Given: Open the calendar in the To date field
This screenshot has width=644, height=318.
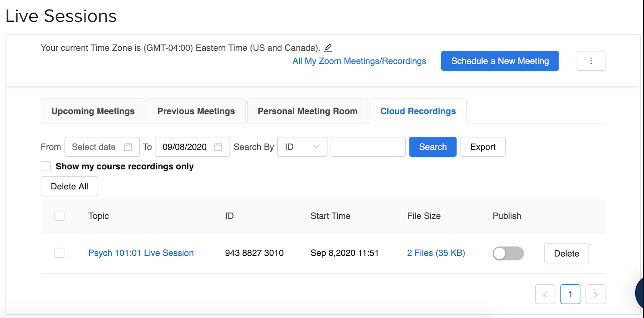Looking at the screenshot, I should 218,147.
